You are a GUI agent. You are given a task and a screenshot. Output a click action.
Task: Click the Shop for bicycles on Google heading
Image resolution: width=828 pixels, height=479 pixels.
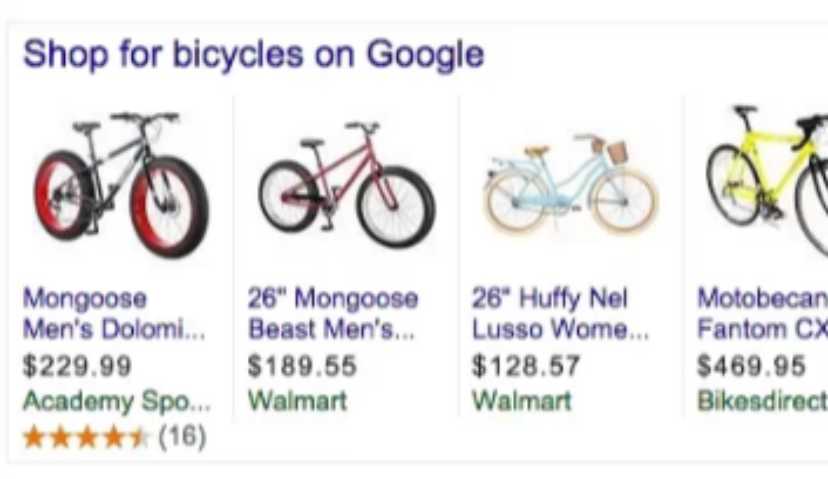pyautogui.click(x=253, y=54)
